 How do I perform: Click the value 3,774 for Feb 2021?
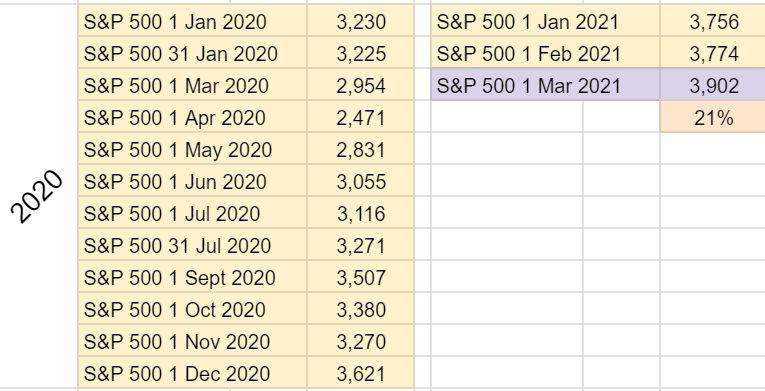pyautogui.click(x=713, y=53)
